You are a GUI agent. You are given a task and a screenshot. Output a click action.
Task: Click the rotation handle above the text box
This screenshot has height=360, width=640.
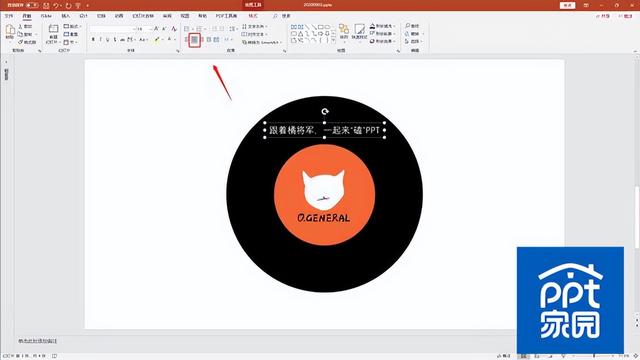point(325,111)
